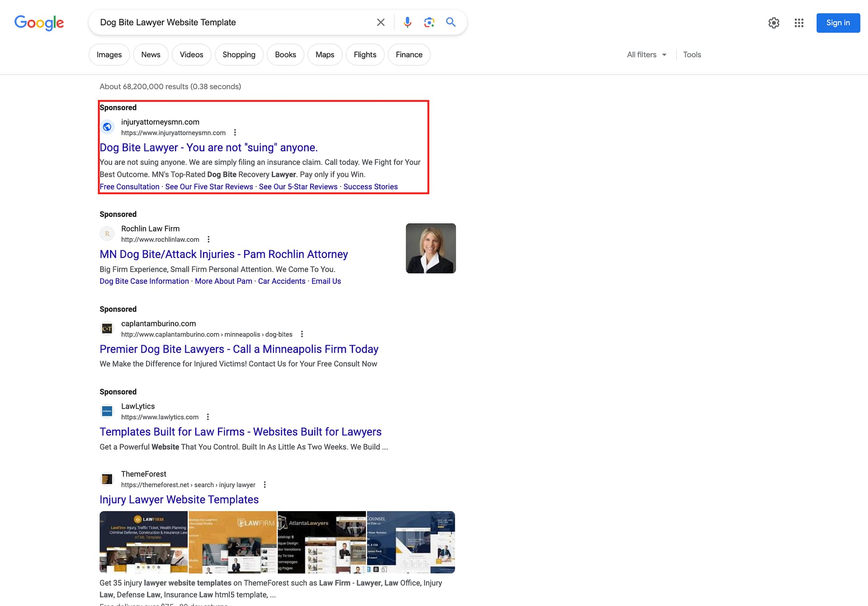The image size is (868, 606).
Task: Click the Counsel template thumbnail
Action: [410, 542]
